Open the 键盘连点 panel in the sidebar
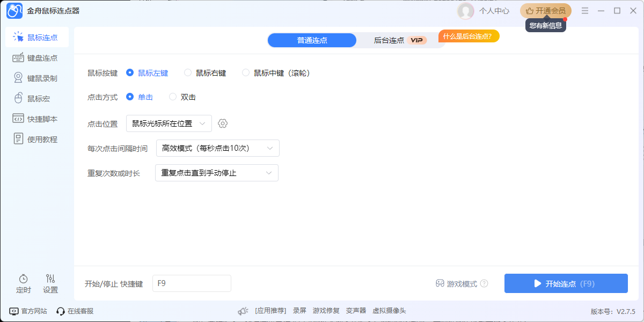Viewport: 644px width, 322px height. pos(37,57)
